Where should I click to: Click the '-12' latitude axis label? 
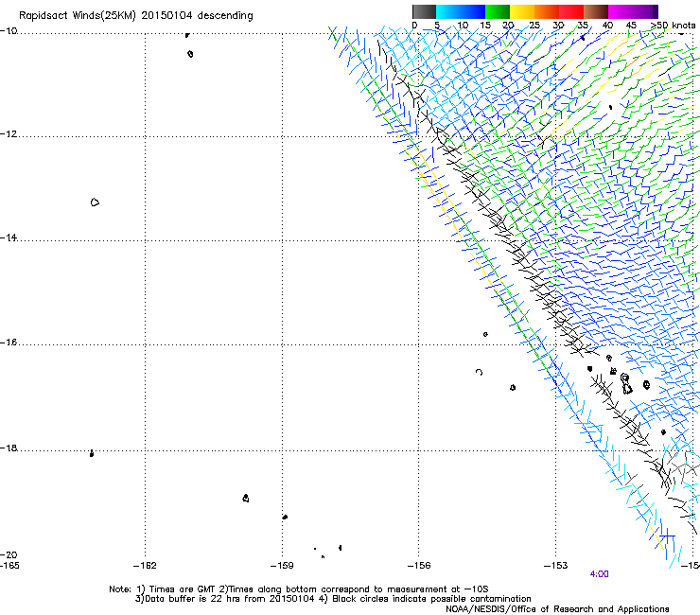pyautogui.click(x=9, y=134)
